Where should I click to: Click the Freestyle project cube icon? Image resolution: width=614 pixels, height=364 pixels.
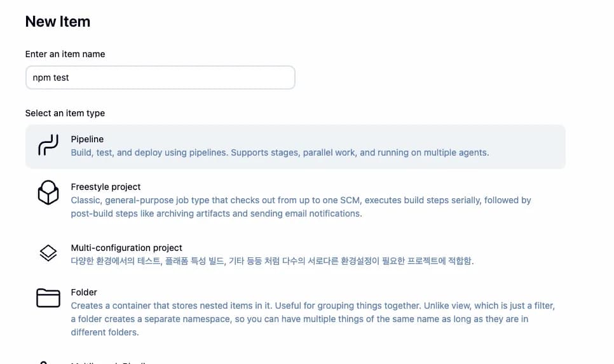pyautogui.click(x=48, y=192)
